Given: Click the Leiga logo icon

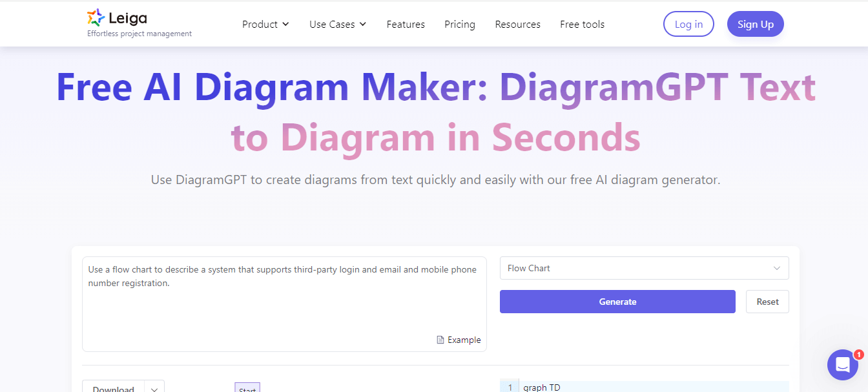Looking at the screenshot, I should coord(96,17).
